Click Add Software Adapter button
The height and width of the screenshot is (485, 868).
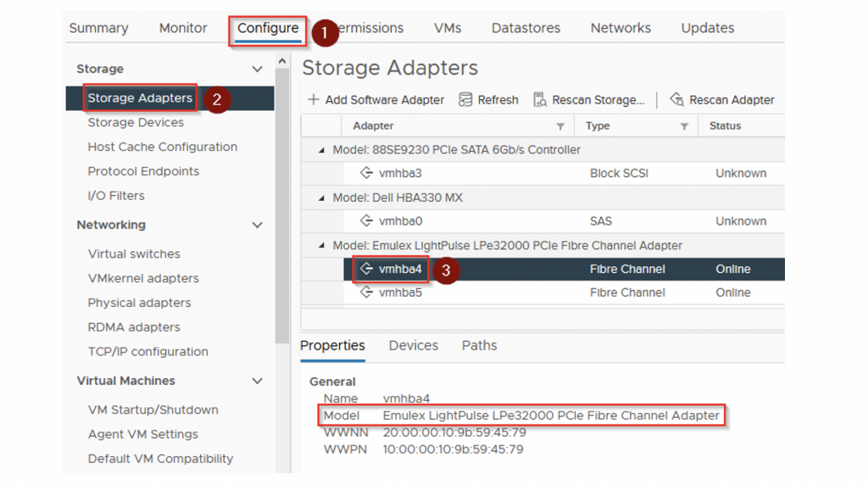click(376, 100)
